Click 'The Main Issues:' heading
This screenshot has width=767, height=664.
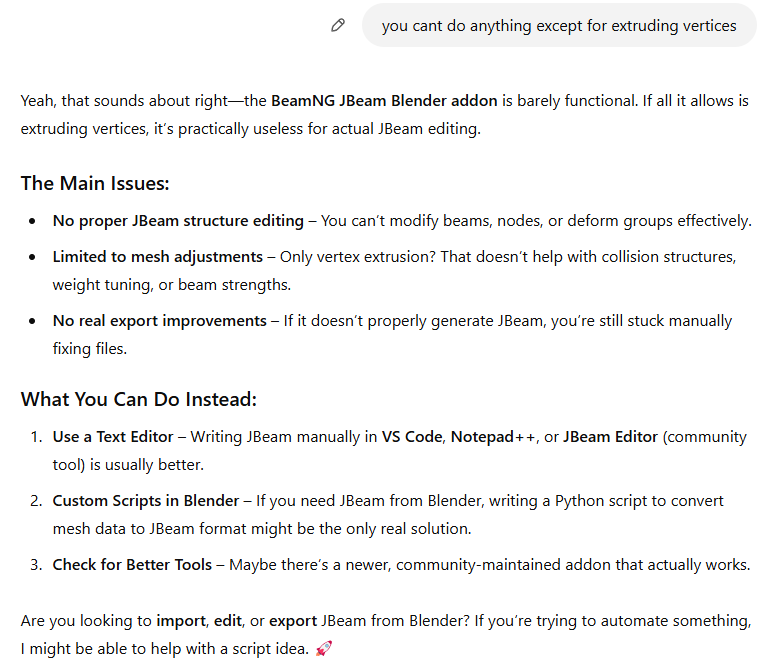coord(95,183)
